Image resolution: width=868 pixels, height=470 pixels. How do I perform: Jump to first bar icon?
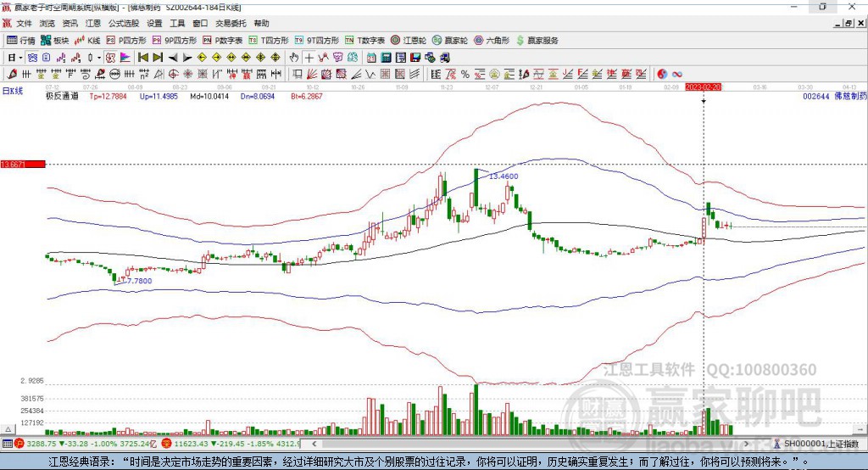142,58
